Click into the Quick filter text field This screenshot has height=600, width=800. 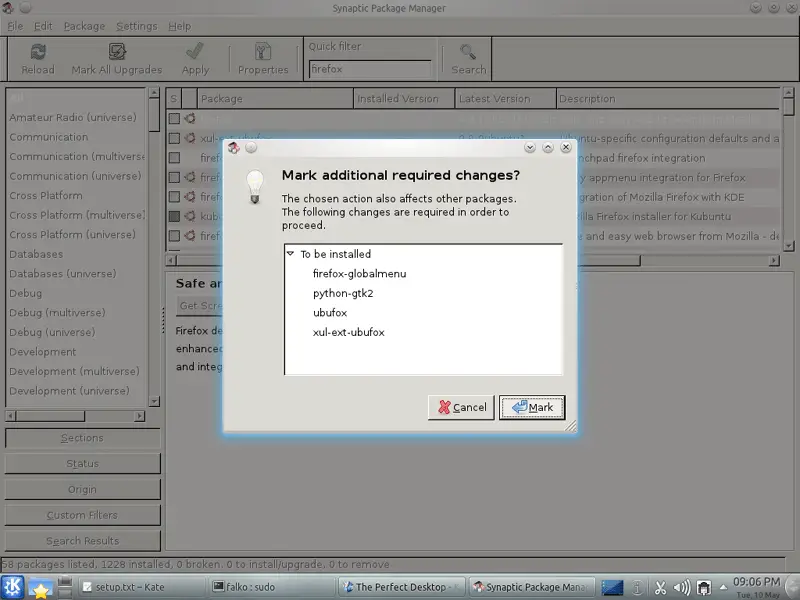pyautogui.click(x=370, y=69)
